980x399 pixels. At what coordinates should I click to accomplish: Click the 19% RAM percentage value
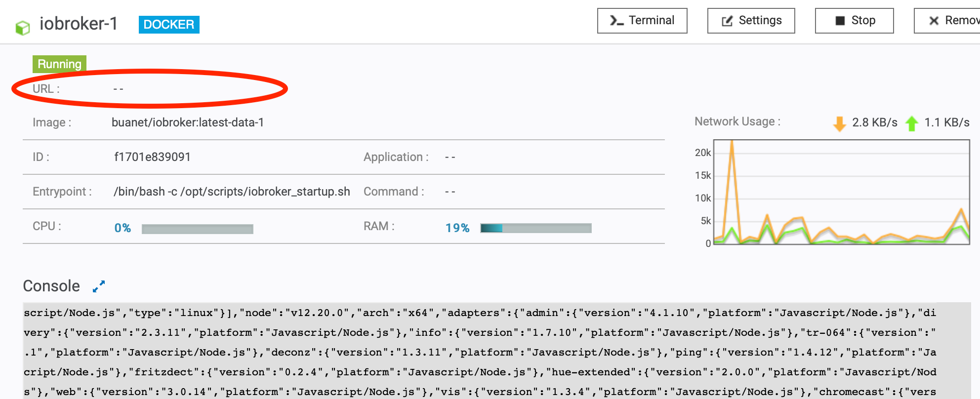pos(457,228)
